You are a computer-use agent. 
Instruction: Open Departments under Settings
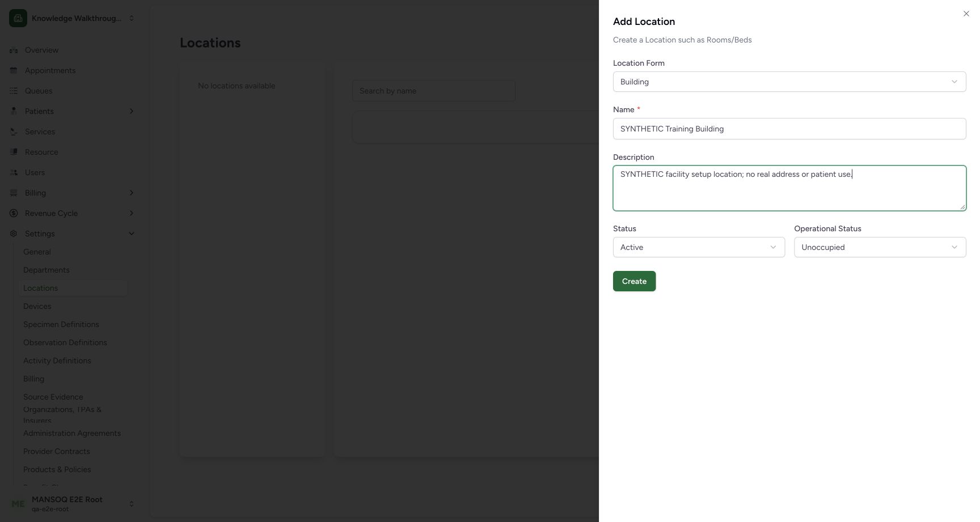coord(47,270)
